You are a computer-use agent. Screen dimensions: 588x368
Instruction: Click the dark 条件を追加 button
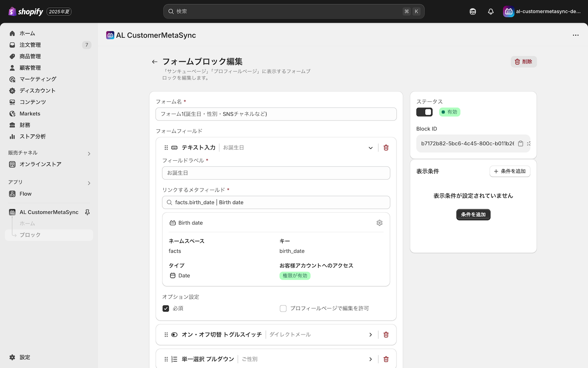pyautogui.click(x=473, y=215)
